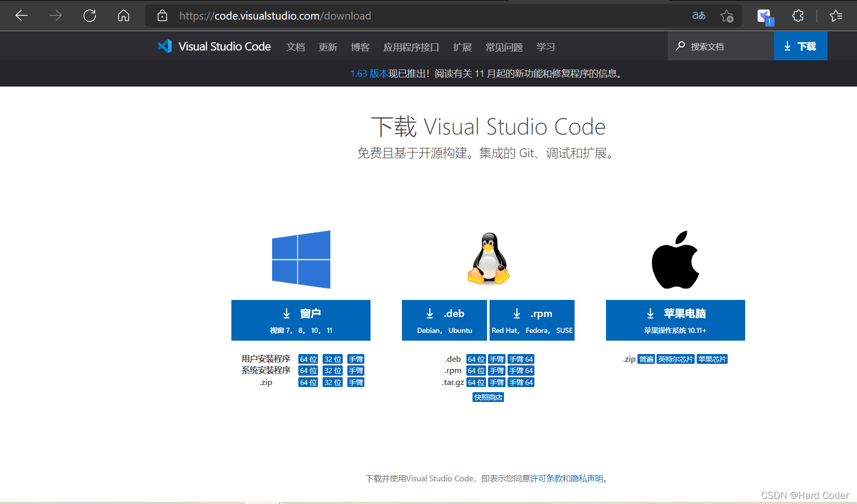Screen dimensions: 857x504
Task: Click the Linux Tux penguin image
Action: pos(489,258)
